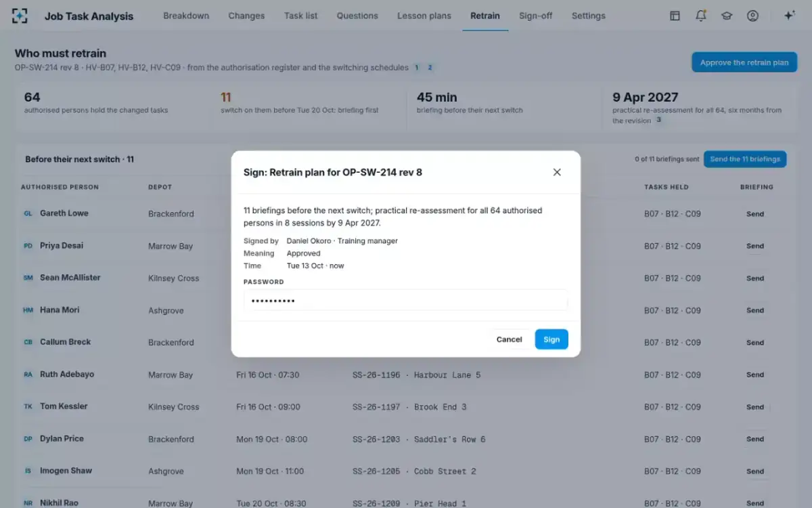Click SS-26-1203 Saddler's Row 6
812x508 pixels.
pyautogui.click(x=419, y=439)
